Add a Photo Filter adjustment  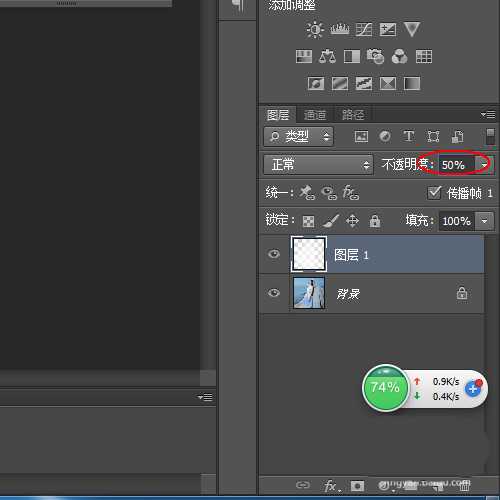pyautogui.click(x=375, y=56)
